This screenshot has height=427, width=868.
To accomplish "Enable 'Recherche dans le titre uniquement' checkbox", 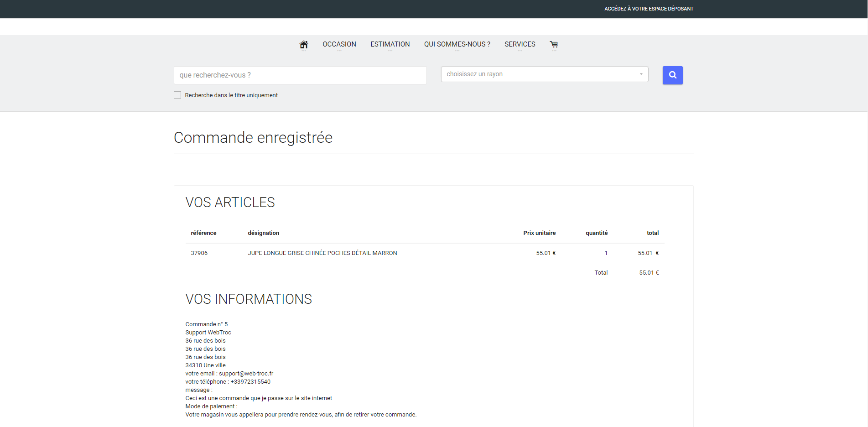I will pos(177,95).
